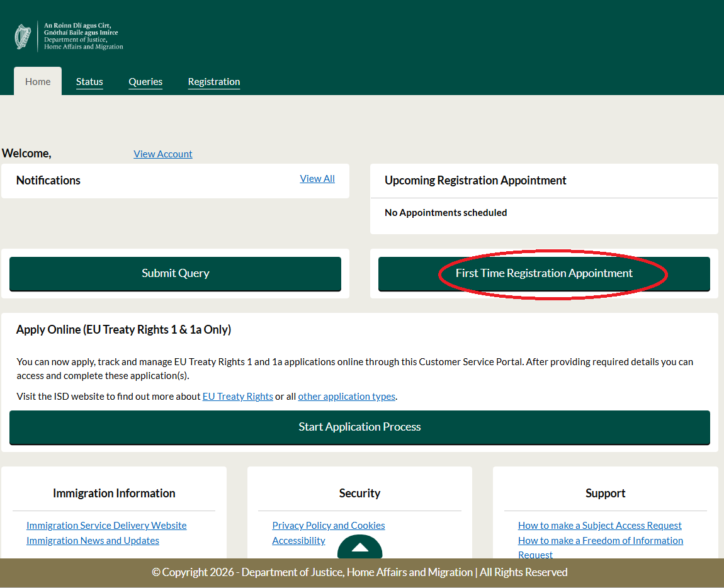Open Immigration Service Delivery Website link
The image size is (724, 588).
(x=106, y=525)
